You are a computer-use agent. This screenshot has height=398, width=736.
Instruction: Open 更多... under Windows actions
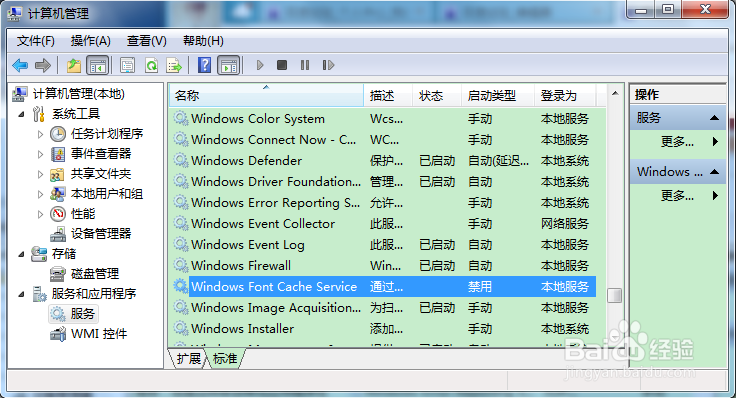677,195
